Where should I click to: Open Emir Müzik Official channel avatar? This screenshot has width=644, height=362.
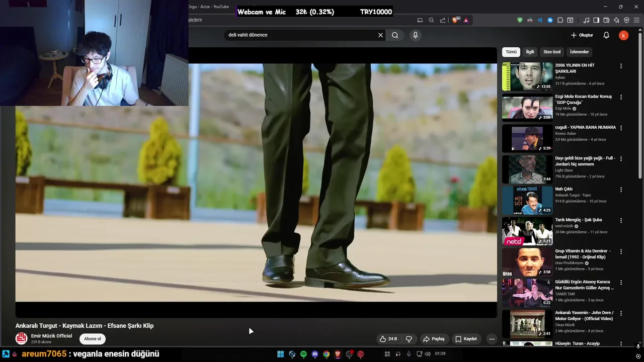point(21,338)
